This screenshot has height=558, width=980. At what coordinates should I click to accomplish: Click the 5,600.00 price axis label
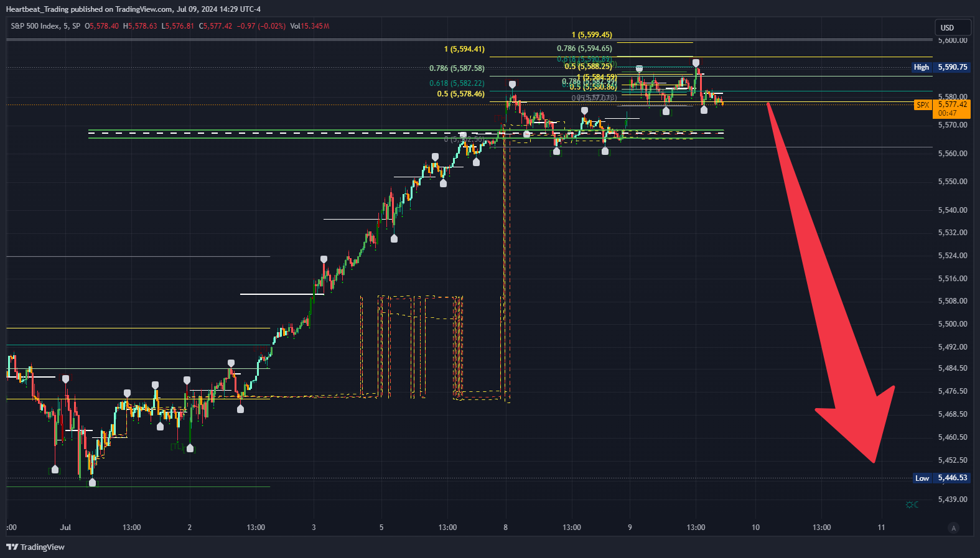(x=953, y=40)
